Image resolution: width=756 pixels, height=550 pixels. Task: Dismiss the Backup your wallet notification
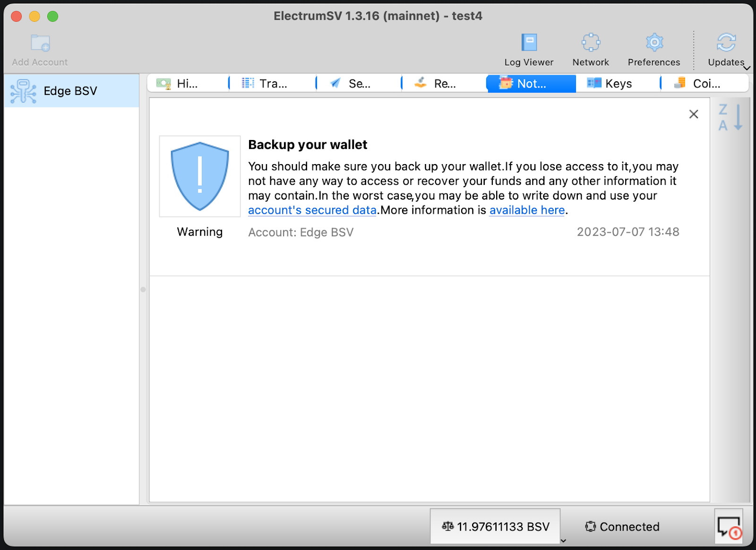pos(694,114)
